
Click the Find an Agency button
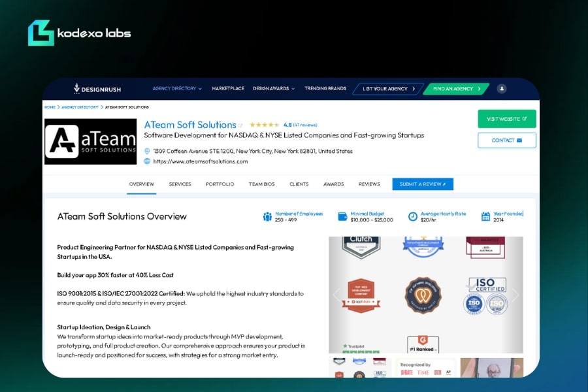[456, 89]
